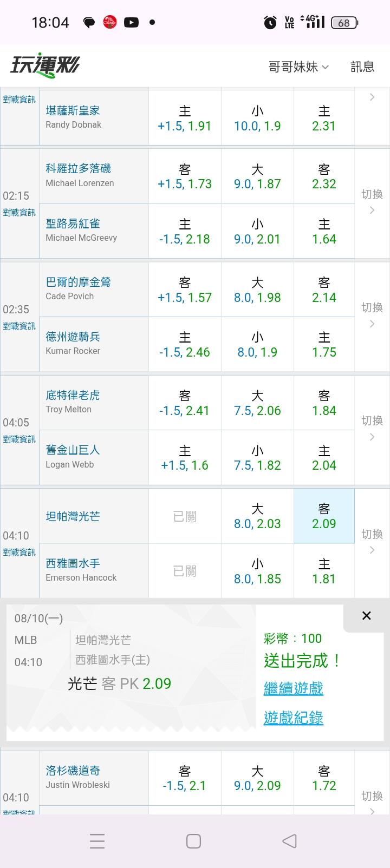The width and height of the screenshot is (390, 868).
Task: Open the 遊戲紀錄 link
Action: click(x=294, y=718)
